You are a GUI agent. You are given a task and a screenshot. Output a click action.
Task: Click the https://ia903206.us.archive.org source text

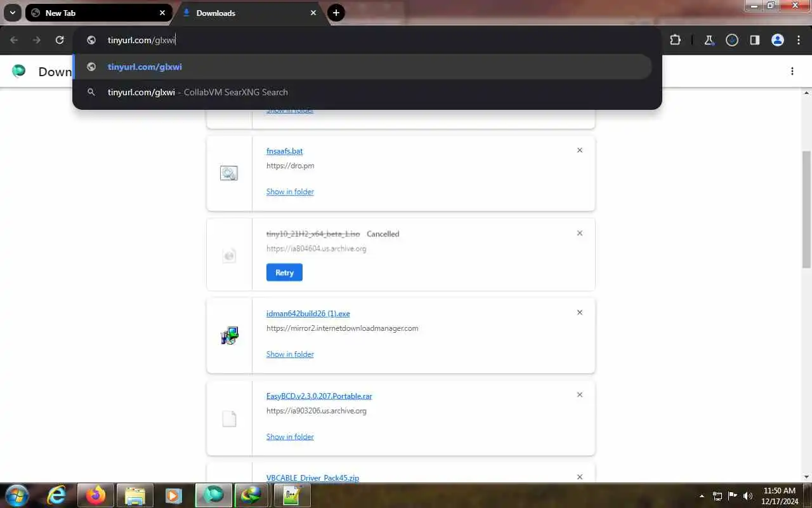317,411
